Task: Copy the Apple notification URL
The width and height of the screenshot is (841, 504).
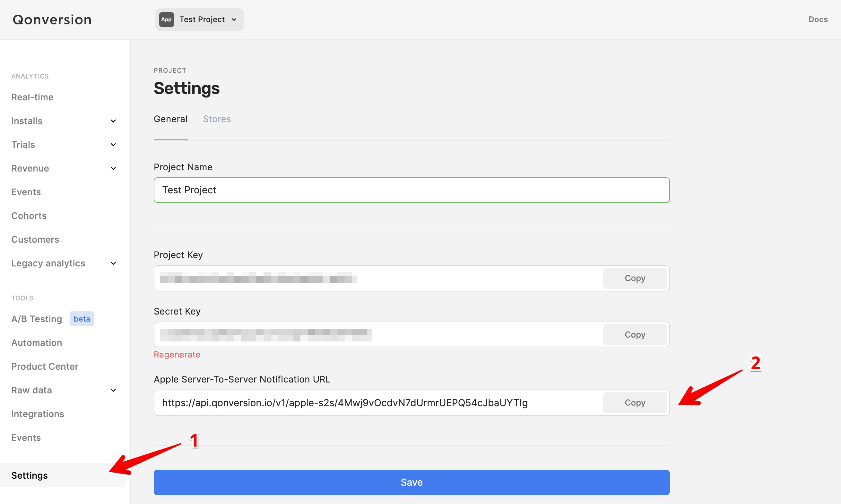Action: point(634,402)
